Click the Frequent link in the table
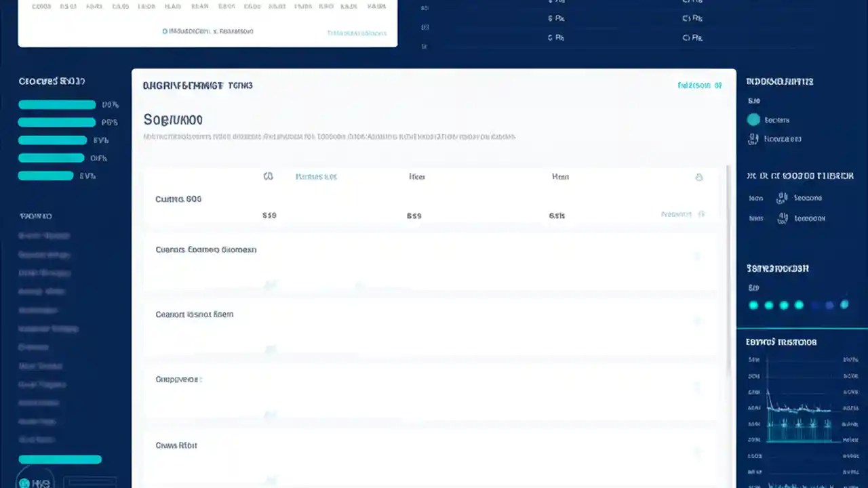The width and height of the screenshot is (868, 488). point(675,214)
